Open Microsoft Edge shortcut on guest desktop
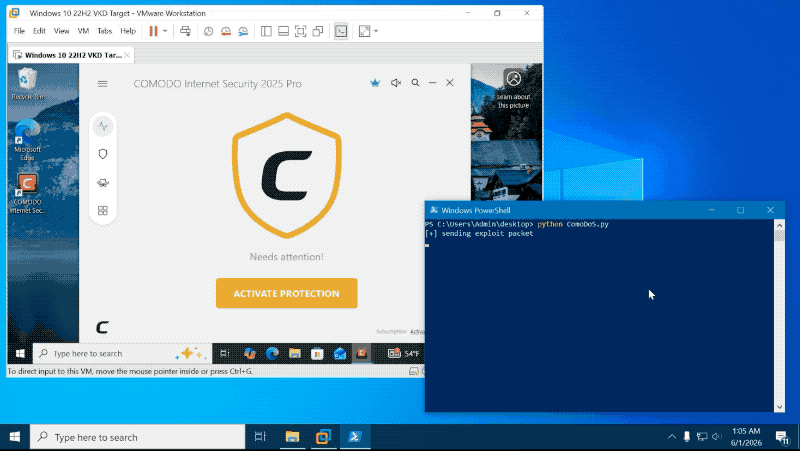Viewport: 800px width, 451px height. click(x=27, y=139)
